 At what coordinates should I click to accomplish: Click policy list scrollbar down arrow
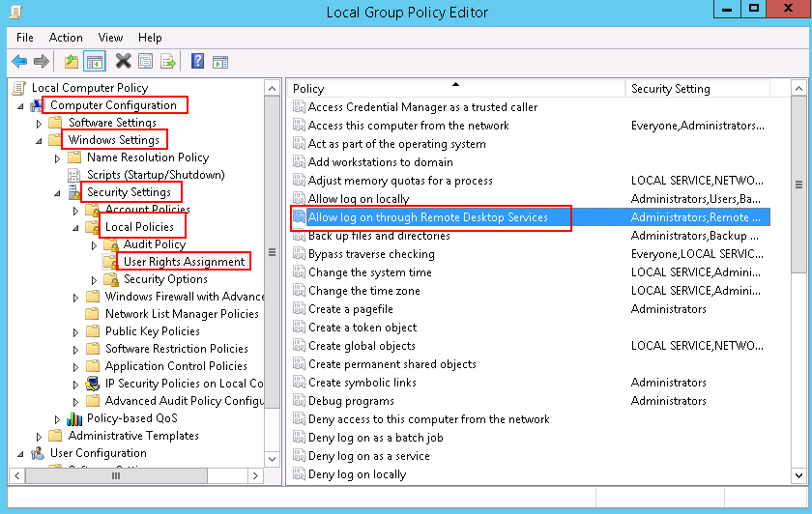click(x=799, y=475)
